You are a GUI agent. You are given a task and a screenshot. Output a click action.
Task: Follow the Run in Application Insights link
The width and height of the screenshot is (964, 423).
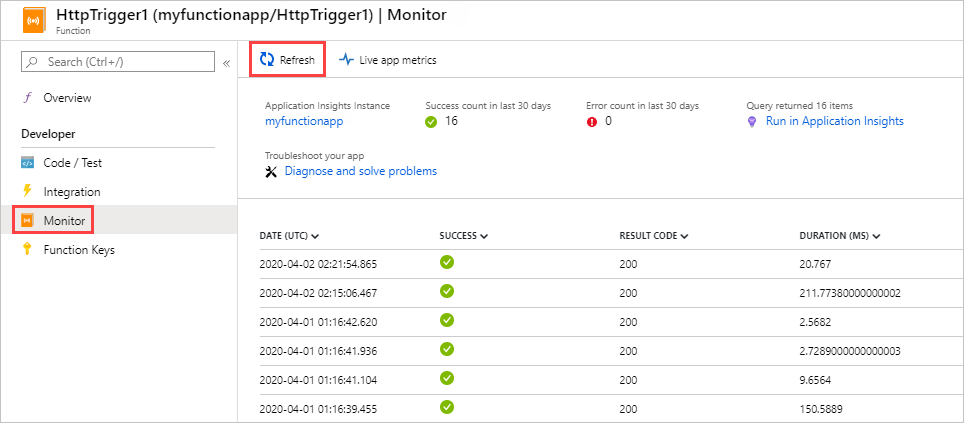click(834, 121)
